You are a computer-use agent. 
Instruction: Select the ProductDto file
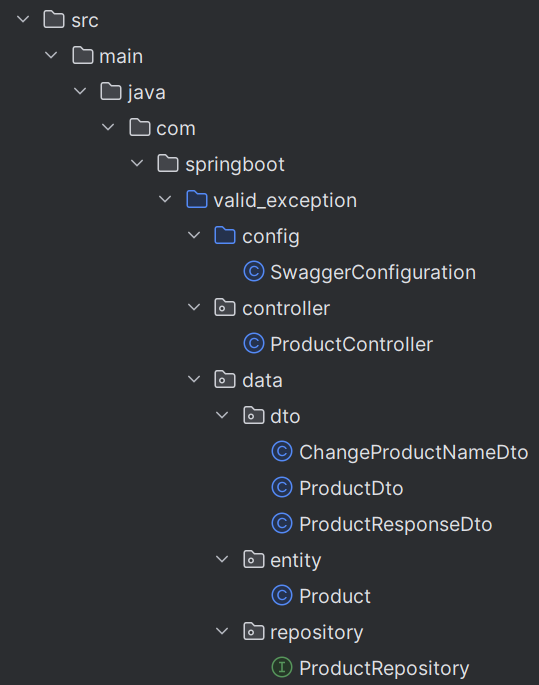(338, 488)
